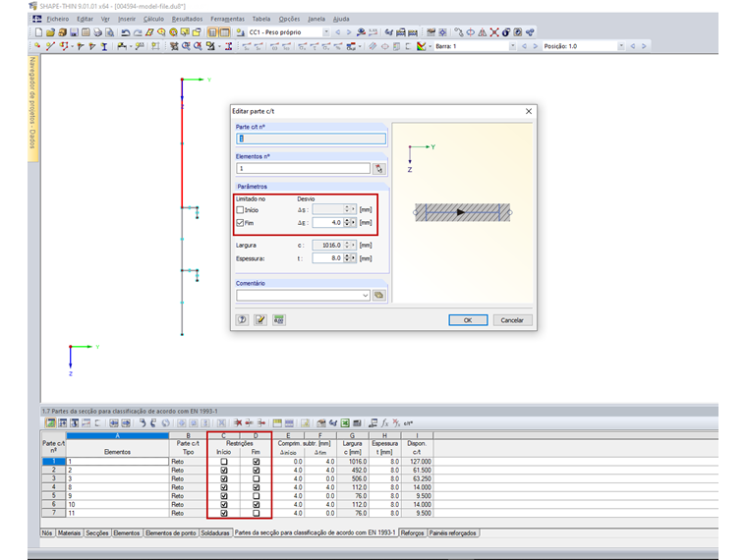Click the Parte c/t nº input field

(312, 139)
